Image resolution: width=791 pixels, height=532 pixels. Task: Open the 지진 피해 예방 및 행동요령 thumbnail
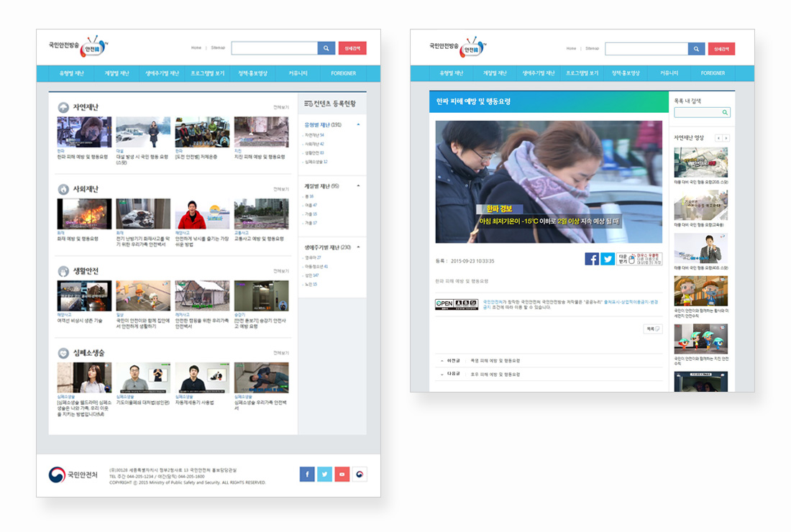261,132
